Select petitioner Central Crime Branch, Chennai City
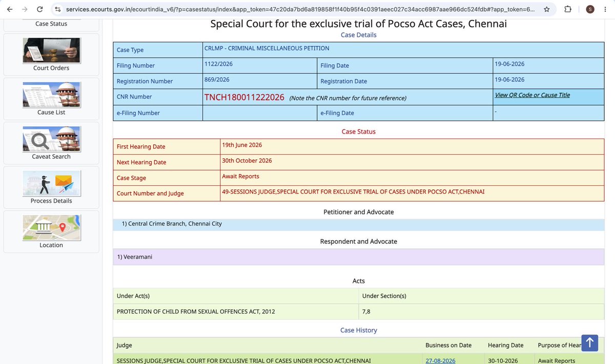This screenshot has width=615, height=364. tap(172, 224)
